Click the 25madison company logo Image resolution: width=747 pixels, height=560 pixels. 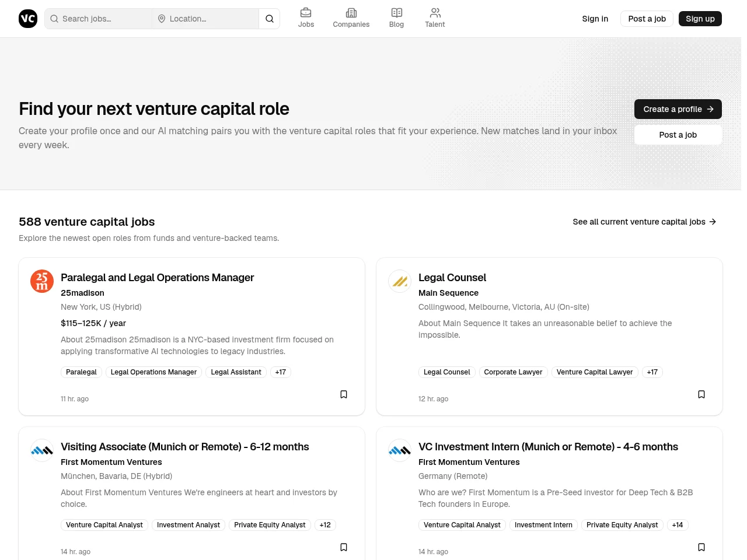pos(42,281)
